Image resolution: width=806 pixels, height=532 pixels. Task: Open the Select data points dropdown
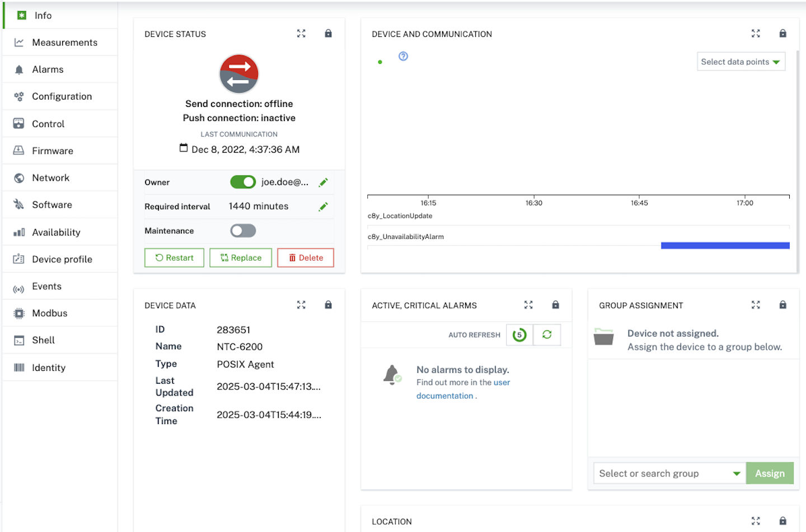tap(741, 62)
